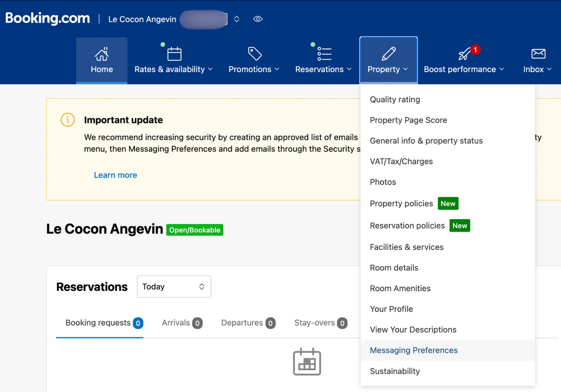Click the Open/Bookable status badge
The width and height of the screenshot is (561, 392).
195,230
